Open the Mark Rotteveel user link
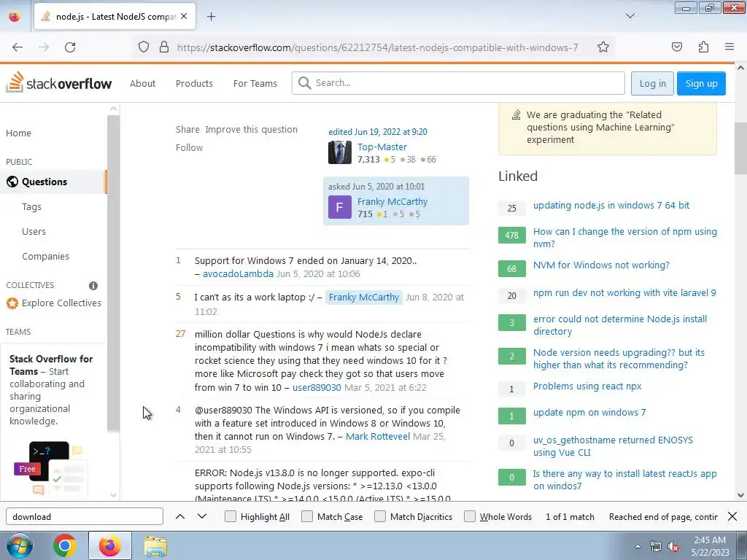Image resolution: width=747 pixels, height=560 pixels. point(377,436)
